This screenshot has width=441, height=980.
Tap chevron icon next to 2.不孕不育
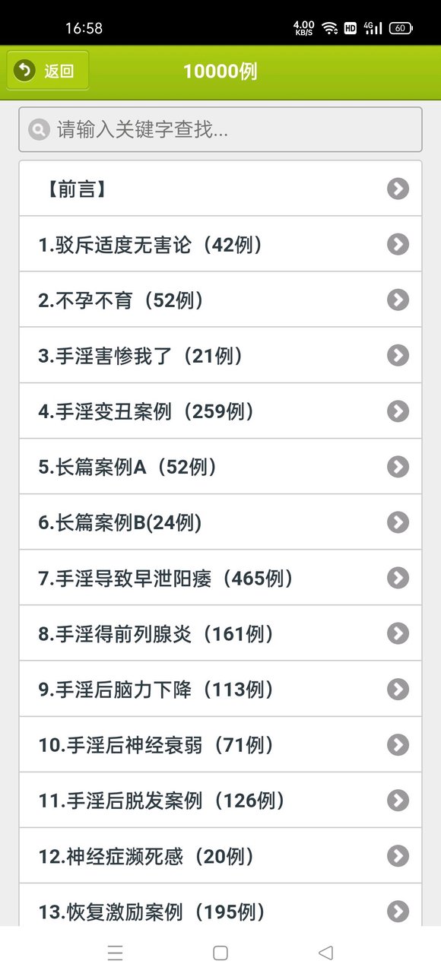398,300
